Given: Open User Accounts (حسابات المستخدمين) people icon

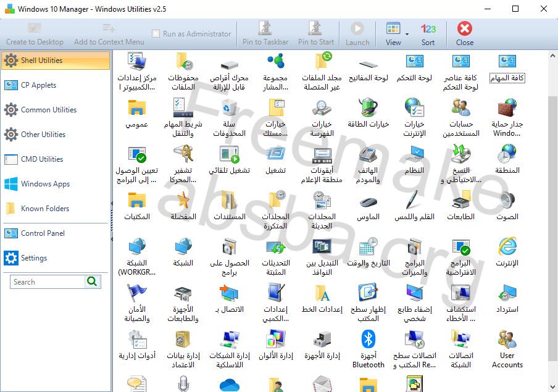Looking at the screenshot, I should (x=461, y=108).
